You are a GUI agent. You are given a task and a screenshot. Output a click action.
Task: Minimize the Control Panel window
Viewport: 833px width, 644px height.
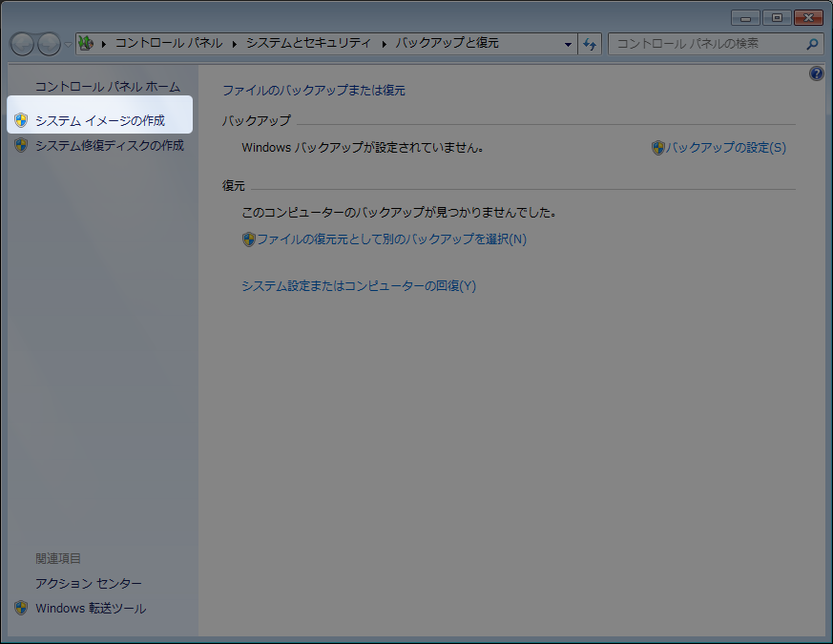coord(745,18)
